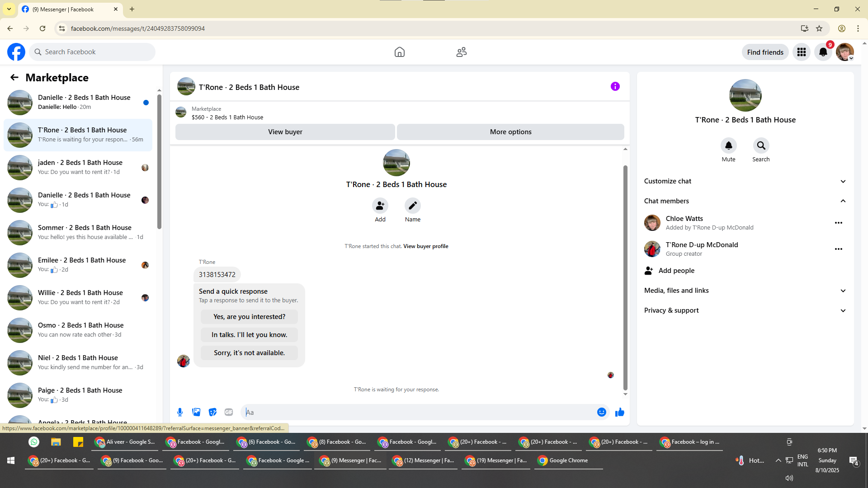
Task: Go to the Facebook Home tab
Action: tap(399, 52)
